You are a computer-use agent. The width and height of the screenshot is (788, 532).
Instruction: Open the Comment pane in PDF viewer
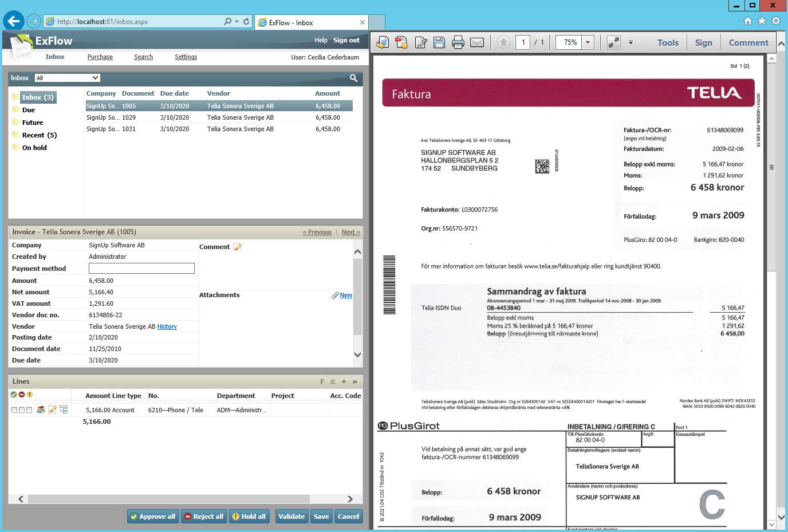748,43
